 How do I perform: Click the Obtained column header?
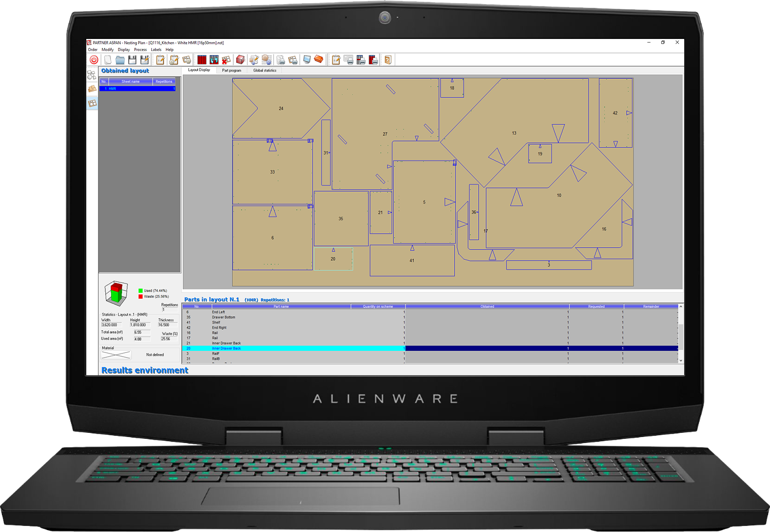click(487, 307)
